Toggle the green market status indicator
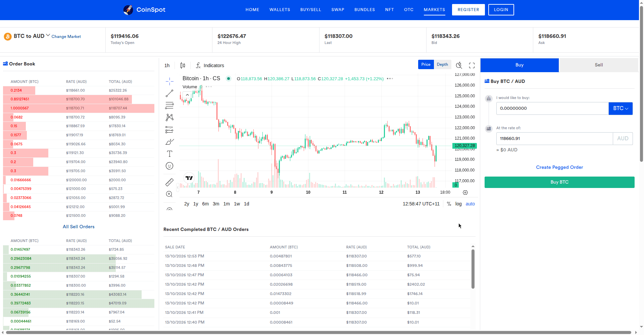The height and width of the screenshot is (335, 644). pos(229,79)
